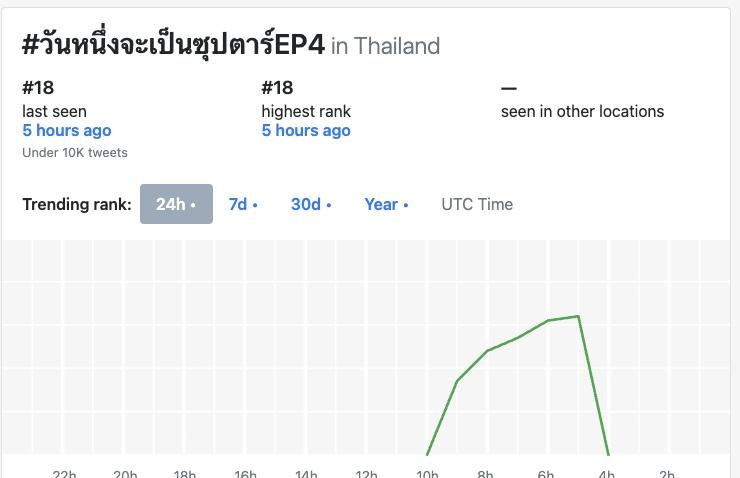Click the peak point of the green line

coord(578,316)
